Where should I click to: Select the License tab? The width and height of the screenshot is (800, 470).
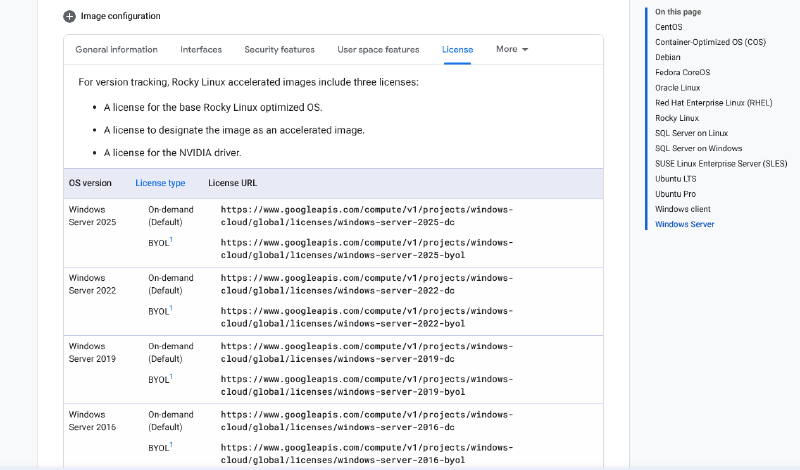(x=458, y=50)
